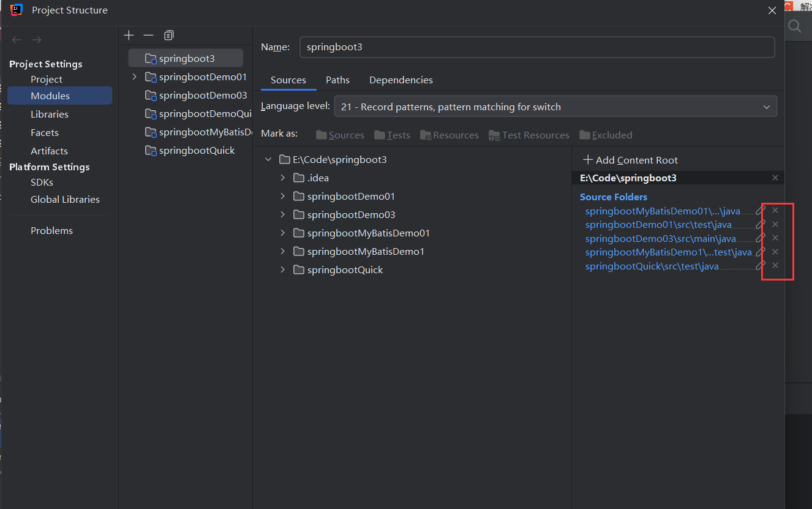
Task: Expand springbootDemo01 module in module list
Action: (x=135, y=77)
